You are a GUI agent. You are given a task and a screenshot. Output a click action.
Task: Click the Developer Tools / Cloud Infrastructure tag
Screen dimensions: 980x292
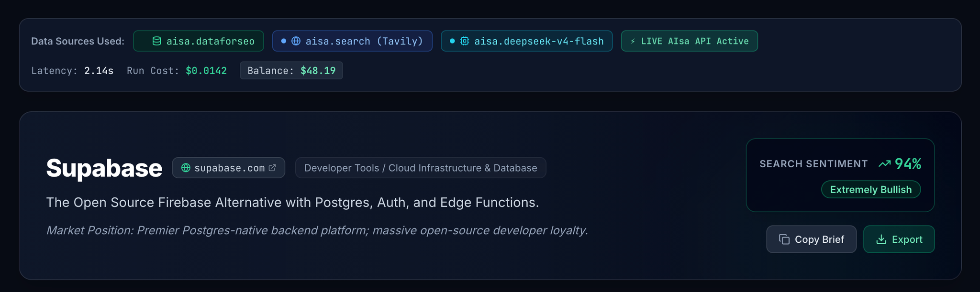pos(421,168)
